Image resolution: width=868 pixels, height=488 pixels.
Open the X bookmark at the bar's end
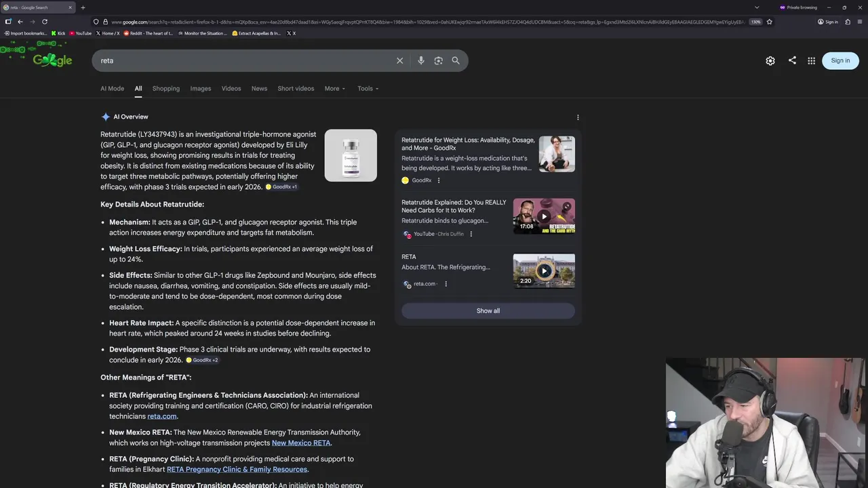tap(291, 33)
